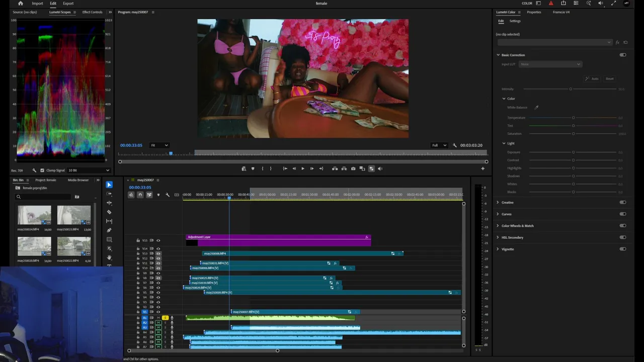644x362 pixels.
Task: Go to Home screen icon
Action: pos(21,4)
